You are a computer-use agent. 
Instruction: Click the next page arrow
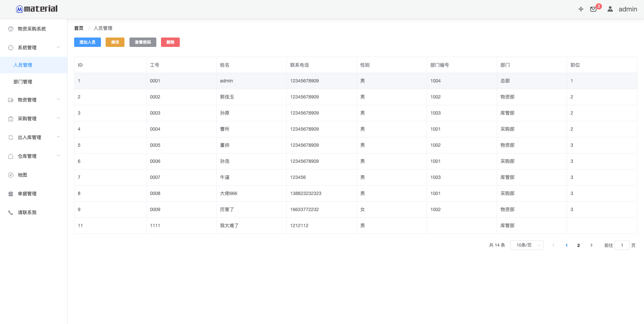[x=591, y=245]
